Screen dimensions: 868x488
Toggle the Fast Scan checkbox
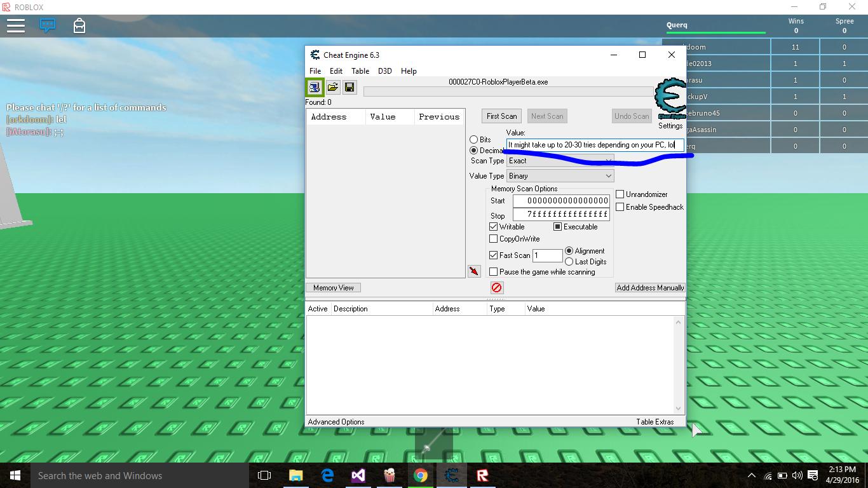pos(494,255)
